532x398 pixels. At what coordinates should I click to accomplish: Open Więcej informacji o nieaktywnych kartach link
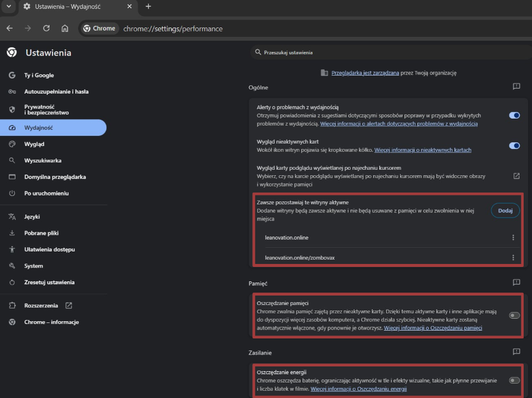[423, 150]
